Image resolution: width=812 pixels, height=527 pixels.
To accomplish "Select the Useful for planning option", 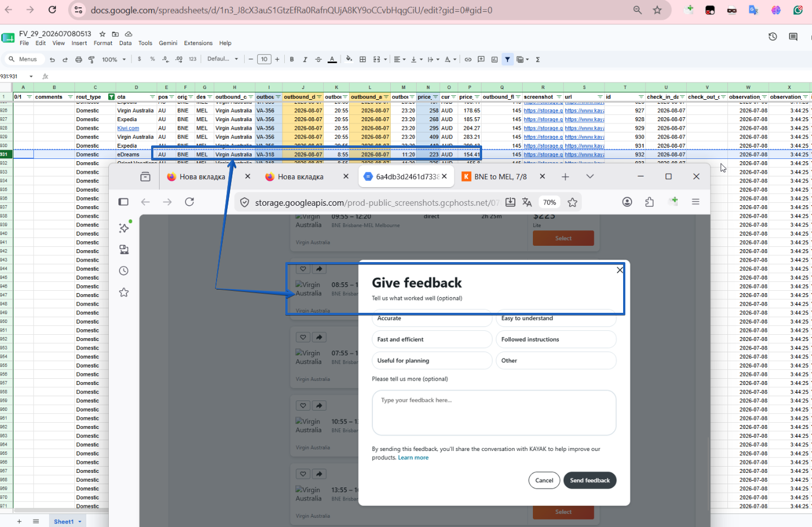I will 432,361.
